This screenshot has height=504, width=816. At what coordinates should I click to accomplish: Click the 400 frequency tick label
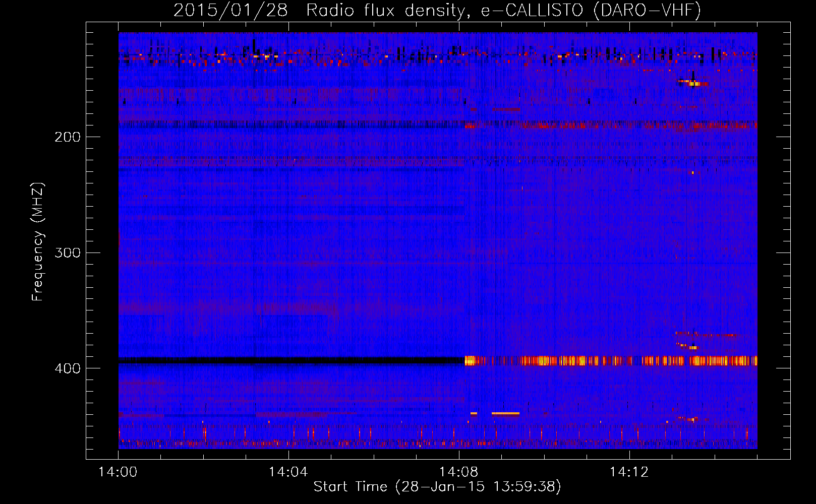[x=68, y=368]
